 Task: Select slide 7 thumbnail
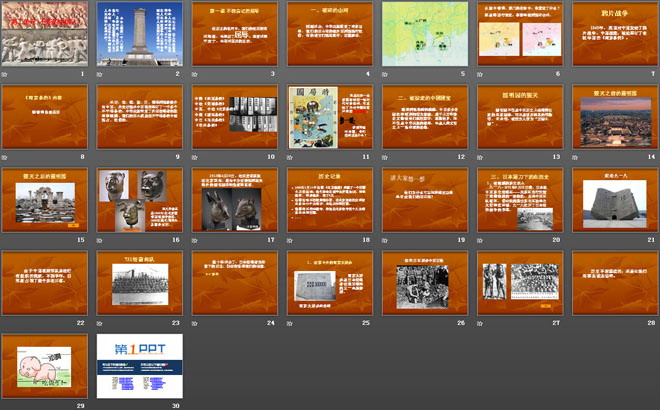click(615, 34)
